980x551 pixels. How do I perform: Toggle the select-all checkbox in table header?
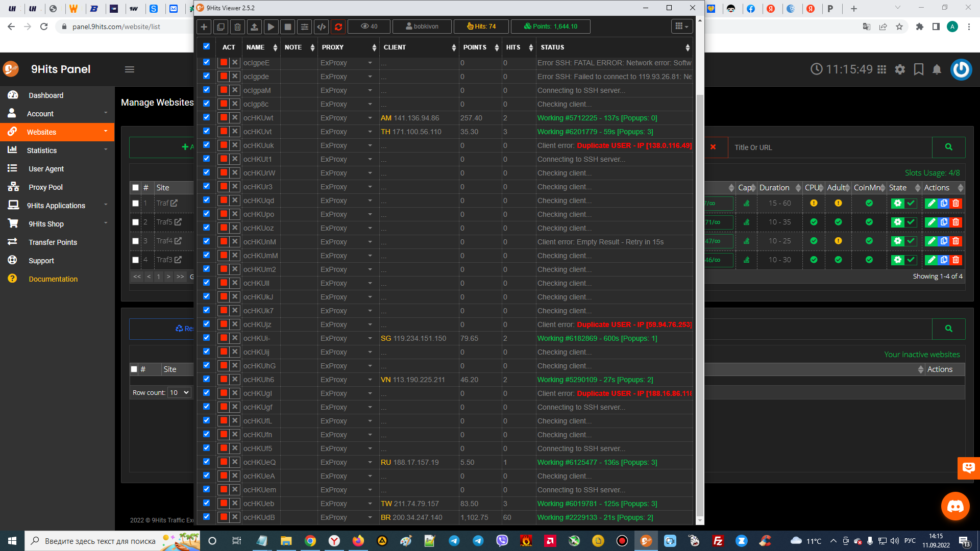click(206, 46)
